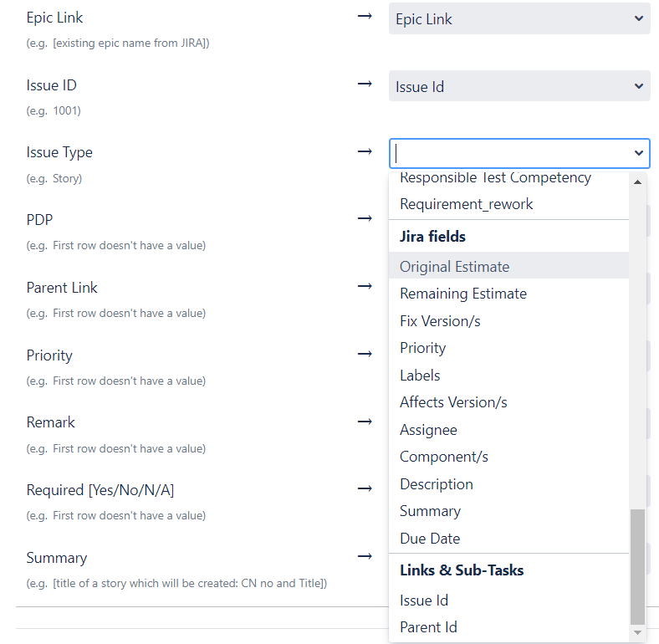Select Requirement_rework custom field

508,204
